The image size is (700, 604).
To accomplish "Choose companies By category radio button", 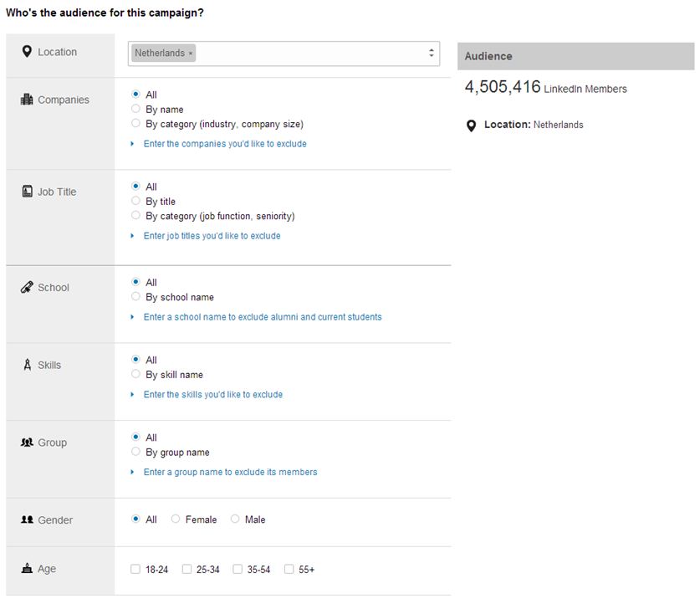I will [x=135, y=124].
